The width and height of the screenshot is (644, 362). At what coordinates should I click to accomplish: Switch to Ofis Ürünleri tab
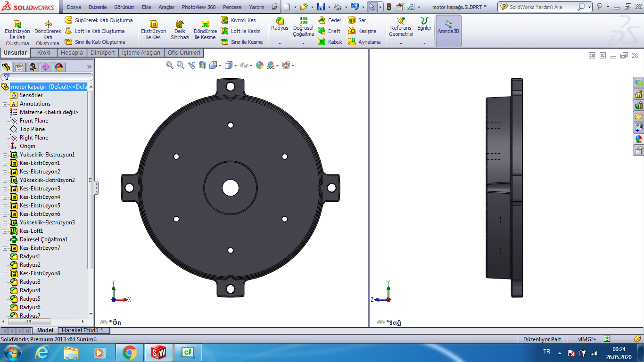pyautogui.click(x=184, y=53)
